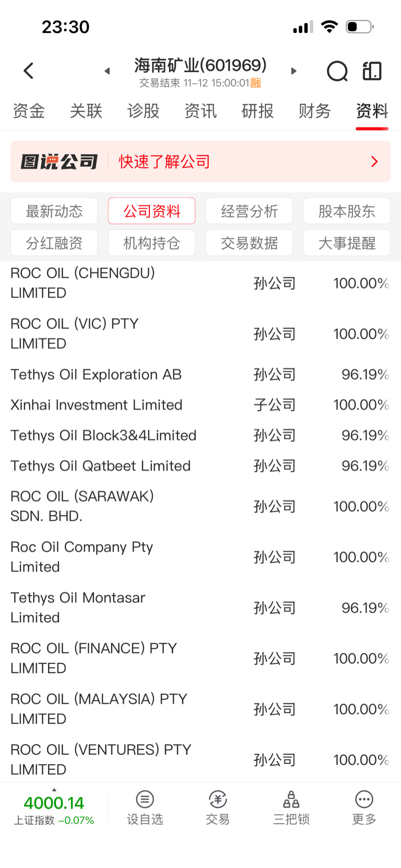Expand the 上证指数 index bar
Viewport: 401px width, 868px height.
coord(54,790)
